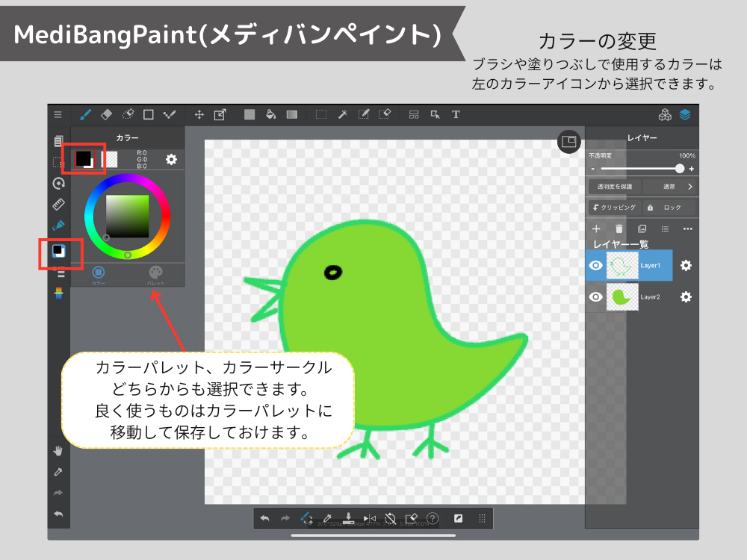The image size is (747, 560).
Task: Select the Brush tool in the top toolbar
Action: (84, 114)
